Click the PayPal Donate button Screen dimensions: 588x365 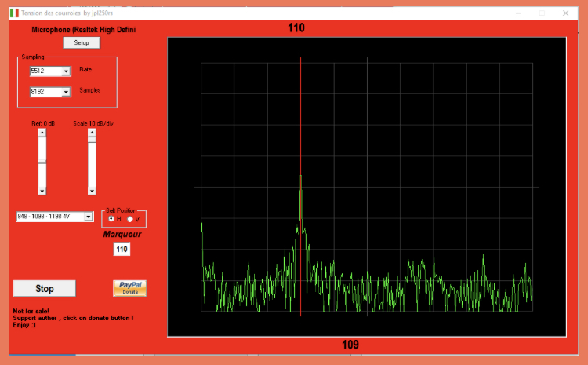coord(129,288)
